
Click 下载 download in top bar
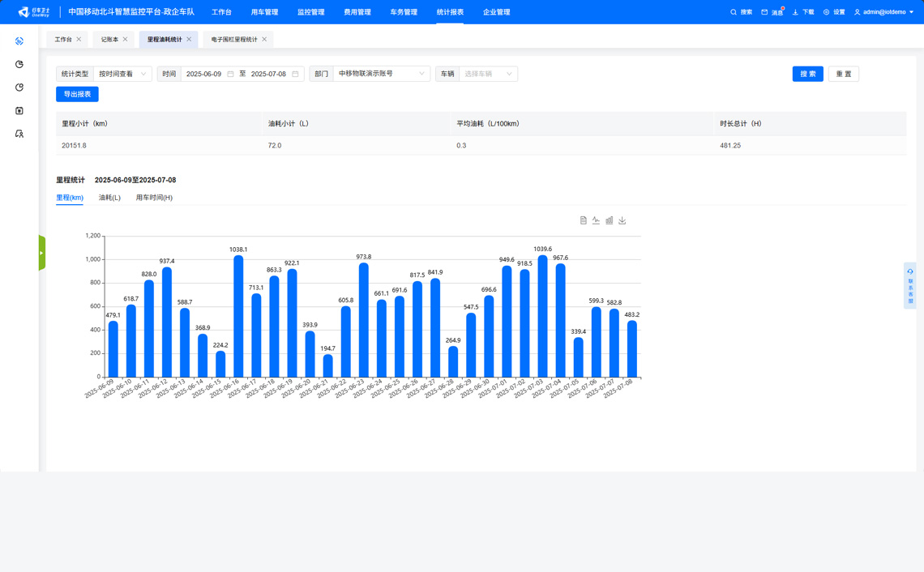(x=802, y=12)
